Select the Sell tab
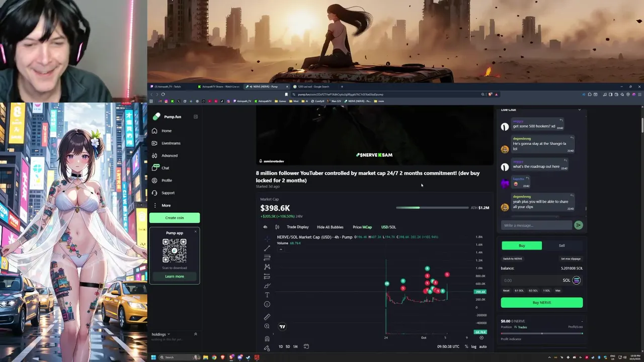The image size is (644, 362). tap(562, 245)
